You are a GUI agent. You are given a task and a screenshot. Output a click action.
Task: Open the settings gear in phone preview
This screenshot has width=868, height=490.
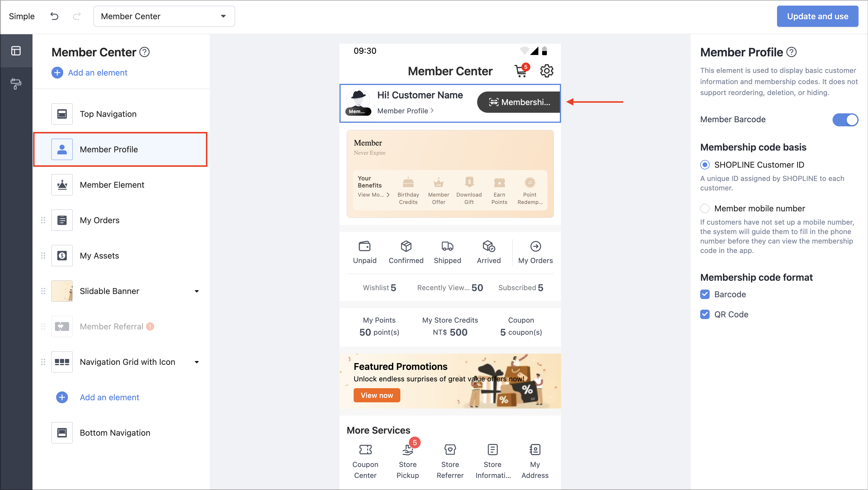pos(546,71)
